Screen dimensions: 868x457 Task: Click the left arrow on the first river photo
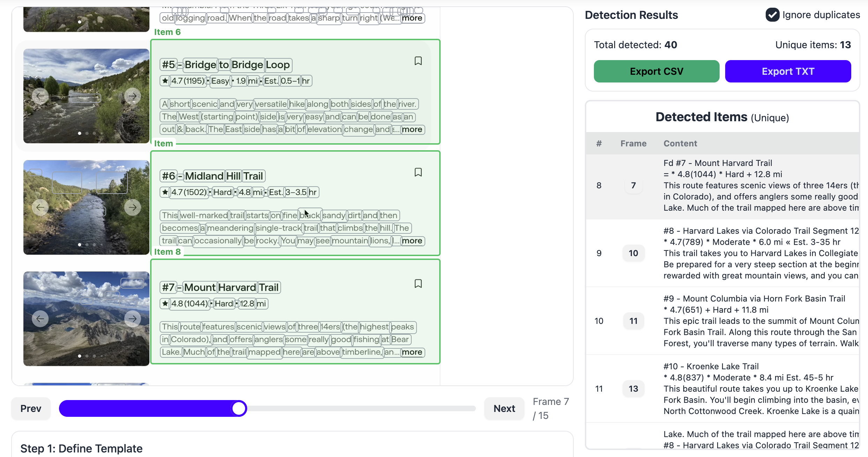tap(39, 95)
